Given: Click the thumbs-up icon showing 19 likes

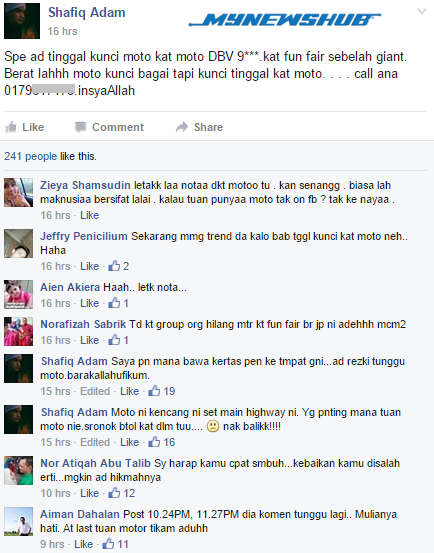Looking at the screenshot, I should tap(154, 391).
